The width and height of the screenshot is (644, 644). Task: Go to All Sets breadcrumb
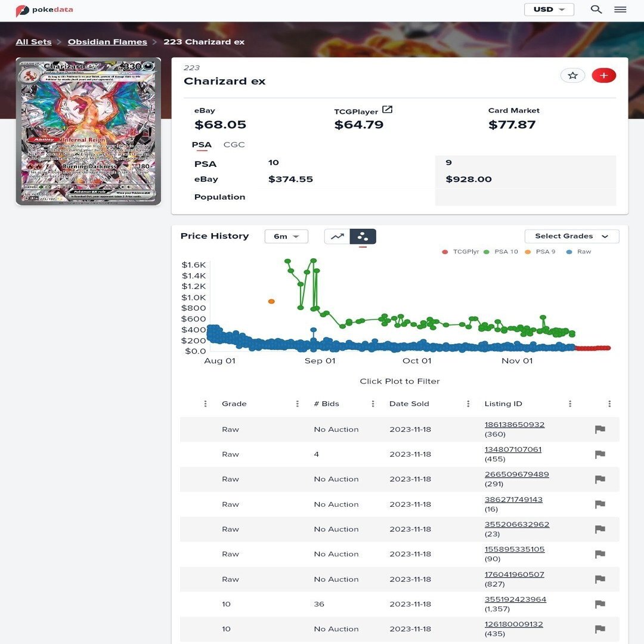(33, 42)
